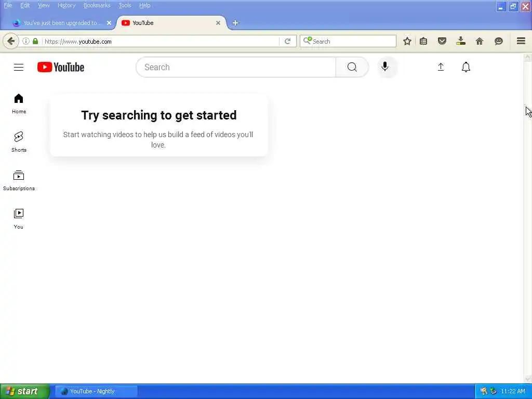Click the first system tray icon
Viewport: 532px width, 399px height.
[484, 392]
